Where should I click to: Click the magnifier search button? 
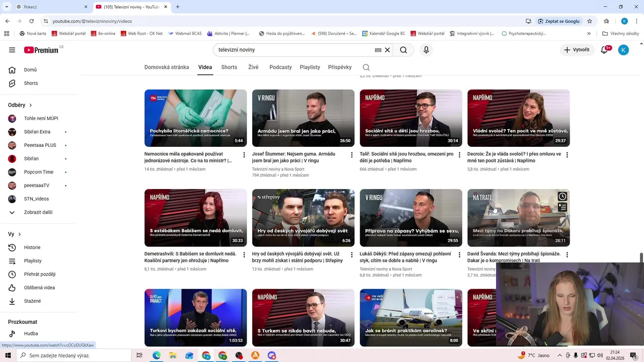point(404,50)
